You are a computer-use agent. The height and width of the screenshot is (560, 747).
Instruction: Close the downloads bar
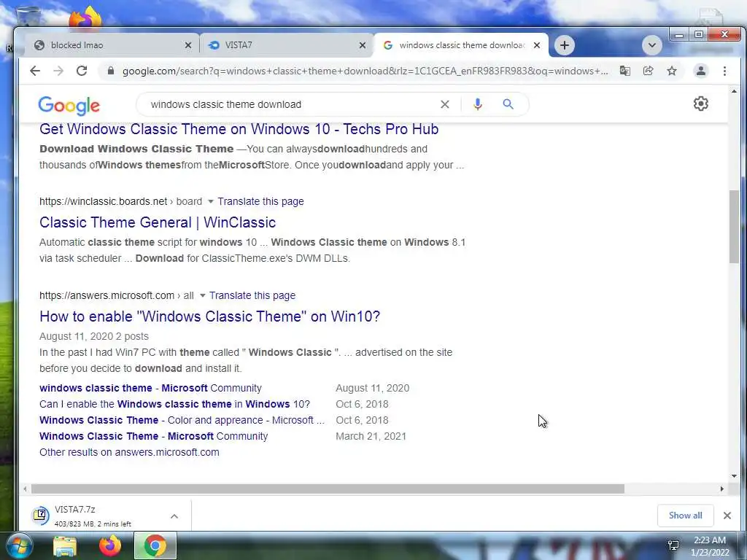click(727, 516)
